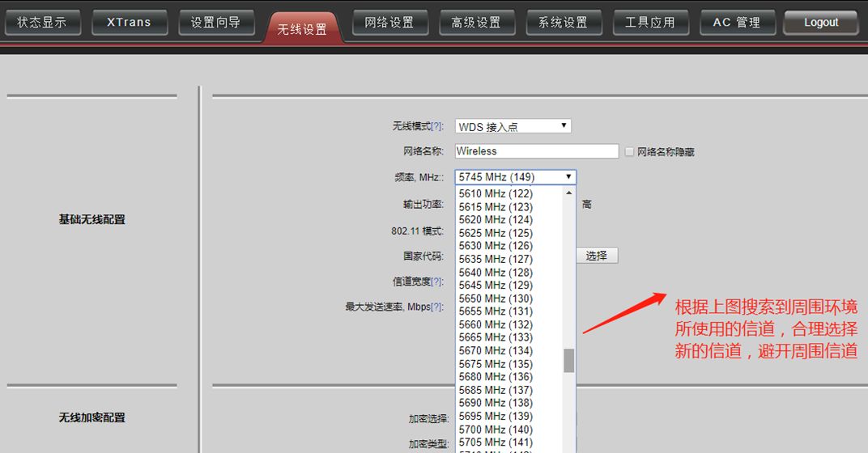The width and height of the screenshot is (868, 453).
Task: Click the frequency list scroll up arrow
Action: 569,193
